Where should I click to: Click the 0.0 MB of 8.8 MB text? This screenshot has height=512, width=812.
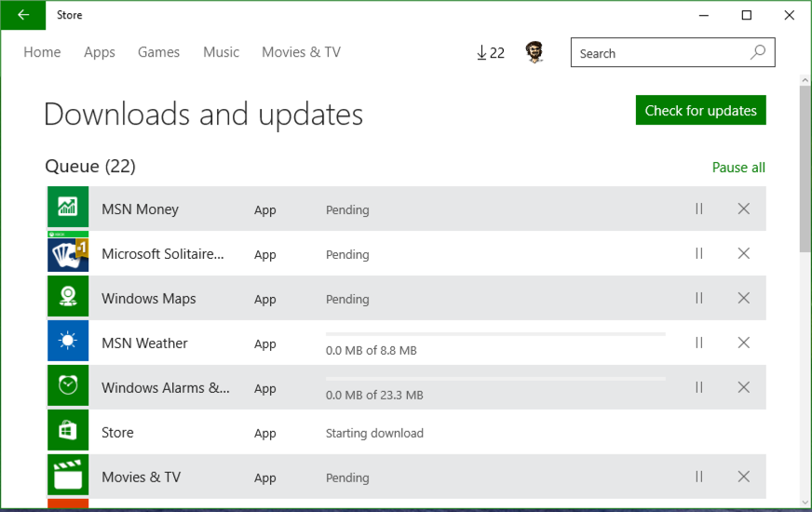pos(371,350)
